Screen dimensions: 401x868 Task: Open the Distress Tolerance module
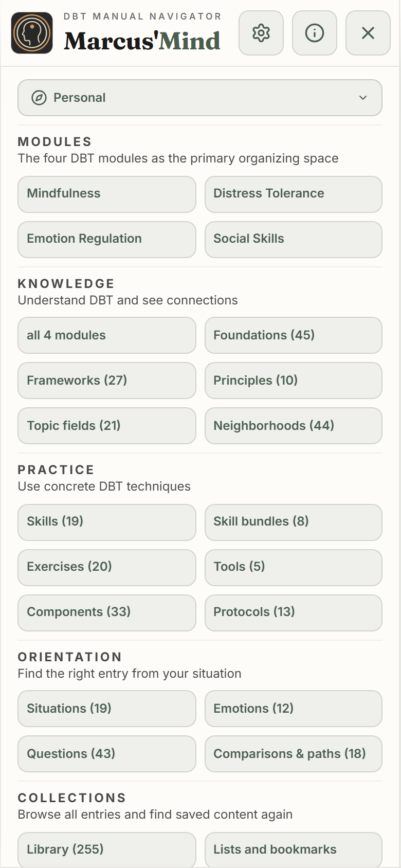pyautogui.click(x=294, y=194)
